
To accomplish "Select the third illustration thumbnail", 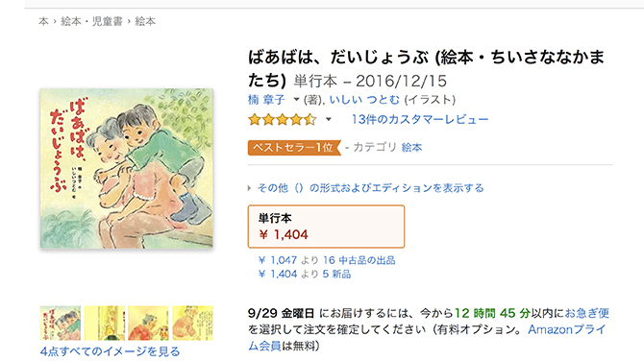I will (x=148, y=323).
